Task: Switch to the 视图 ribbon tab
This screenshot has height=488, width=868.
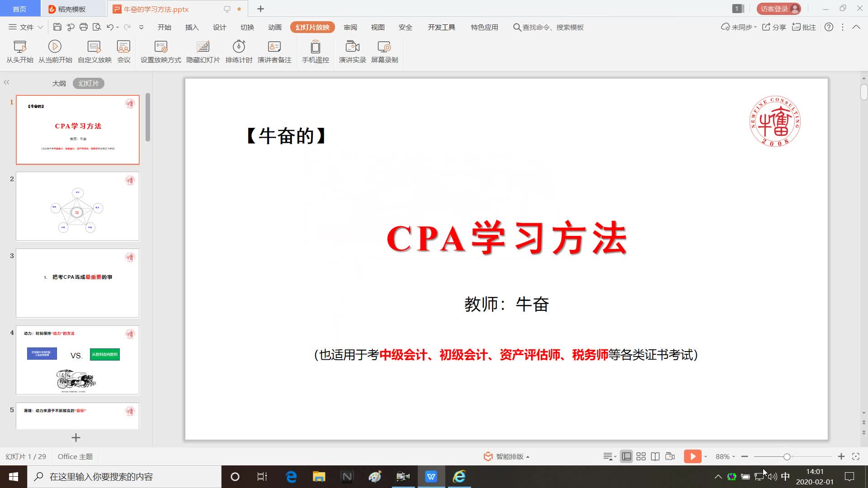Action: point(378,27)
